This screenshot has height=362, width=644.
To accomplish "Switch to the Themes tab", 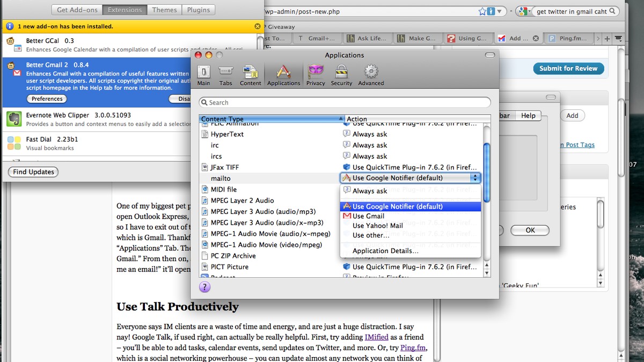I will [x=164, y=10].
